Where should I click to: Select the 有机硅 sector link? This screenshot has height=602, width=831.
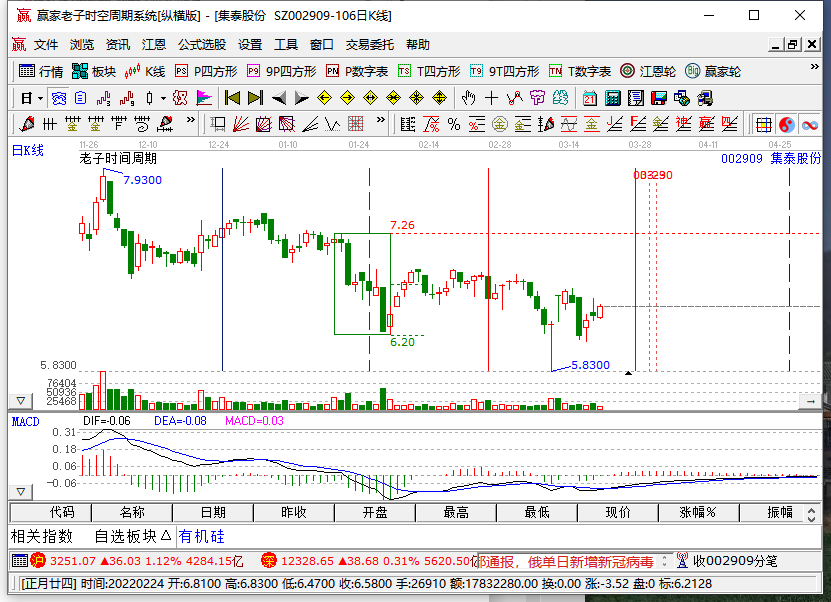pyautogui.click(x=201, y=537)
